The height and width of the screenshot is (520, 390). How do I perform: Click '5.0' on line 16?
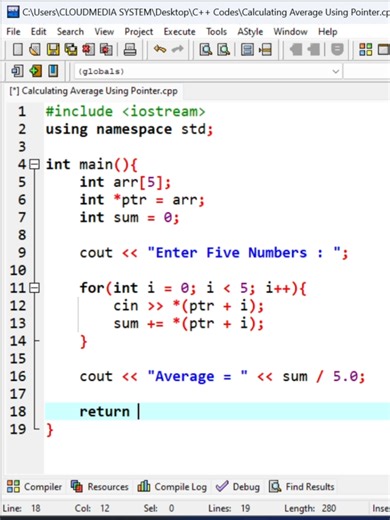pyautogui.click(x=345, y=376)
